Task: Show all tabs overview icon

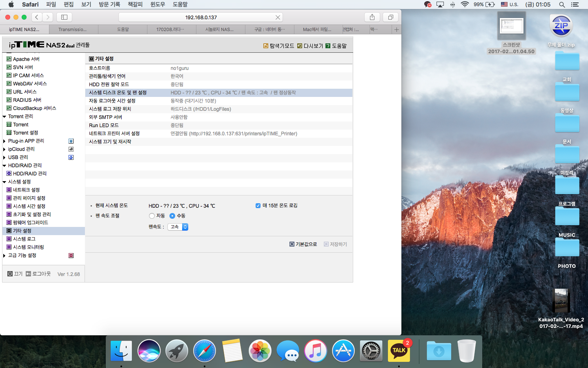Action: [390, 17]
